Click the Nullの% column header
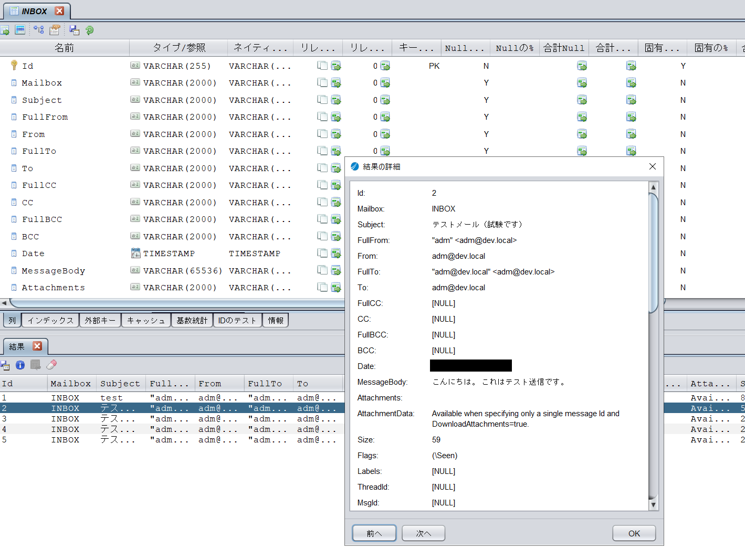The height and width of the screenshot is (560, 745). click(515, 48)
